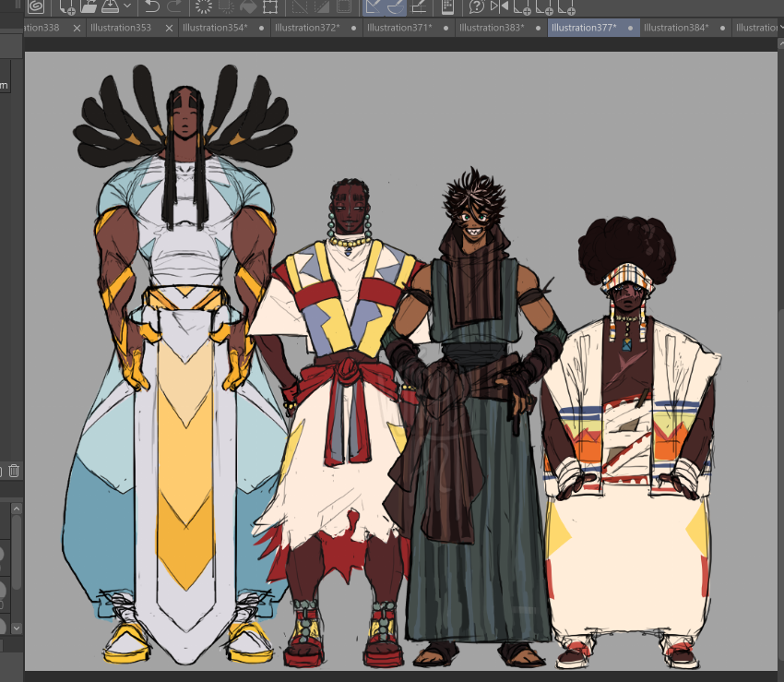Viewport: 784px width, 682px height.
Task: Click the Clear (dotted circle) icon
Action: [204, 6]
